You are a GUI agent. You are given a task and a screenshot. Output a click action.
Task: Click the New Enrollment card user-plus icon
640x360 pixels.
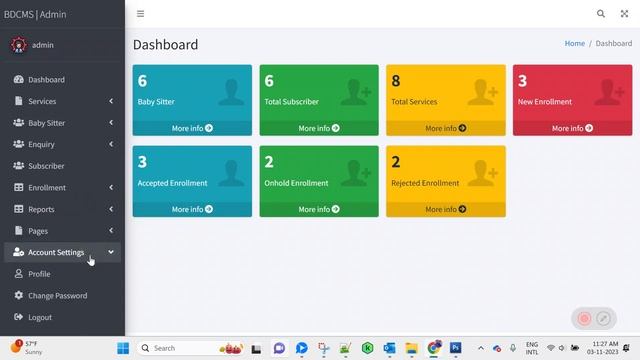(x=609, y=92)
